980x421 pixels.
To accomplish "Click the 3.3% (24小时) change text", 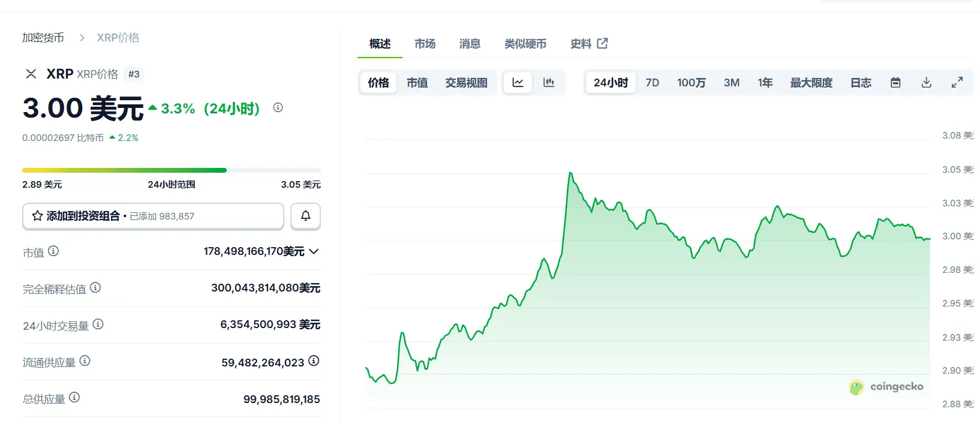I will 210,109.
